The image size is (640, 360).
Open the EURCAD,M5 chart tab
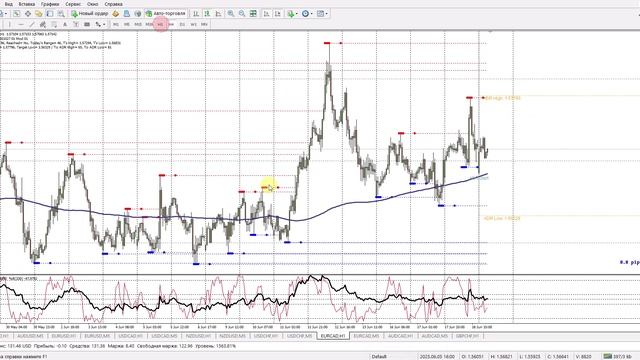[366, 336]
